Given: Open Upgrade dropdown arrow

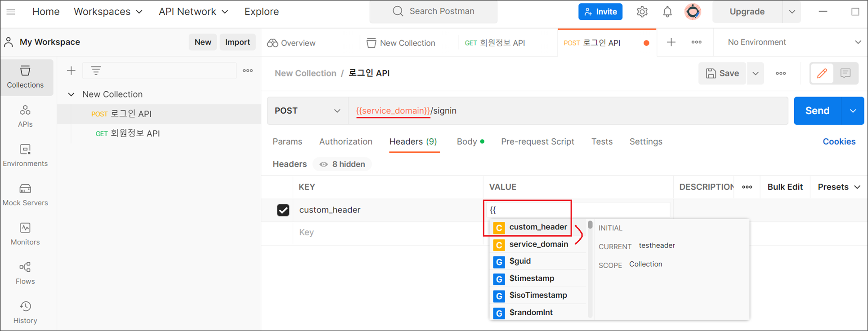Looking at the screenshot, I should tap(792, 12).
